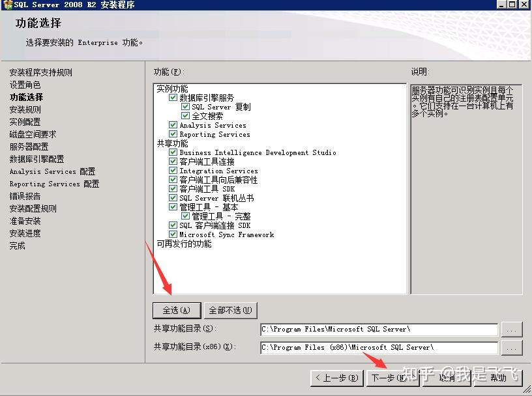Open browse dialog for x86 shared directory

512,348
